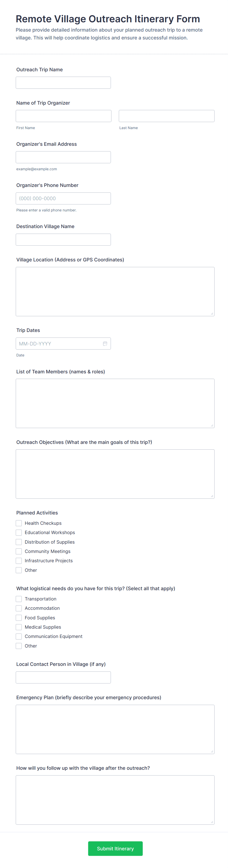The width and height of the screenshot is (228, 868).
Task: Check Infrastructure Projects activity
Action: click(x=19, y=561)
